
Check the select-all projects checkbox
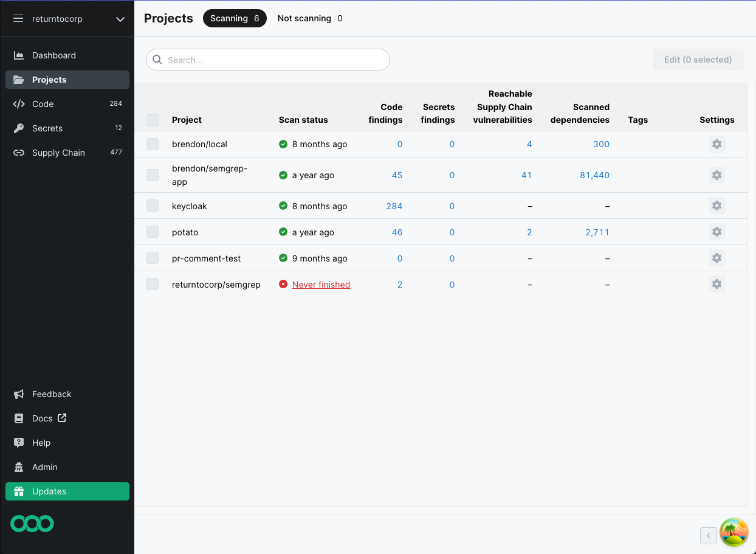(153, 120)
